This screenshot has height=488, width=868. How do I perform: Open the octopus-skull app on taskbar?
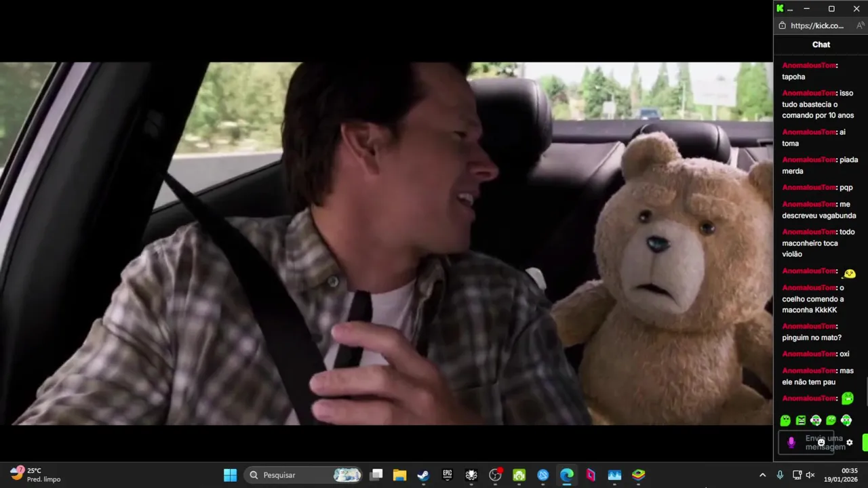click(471, 475)
